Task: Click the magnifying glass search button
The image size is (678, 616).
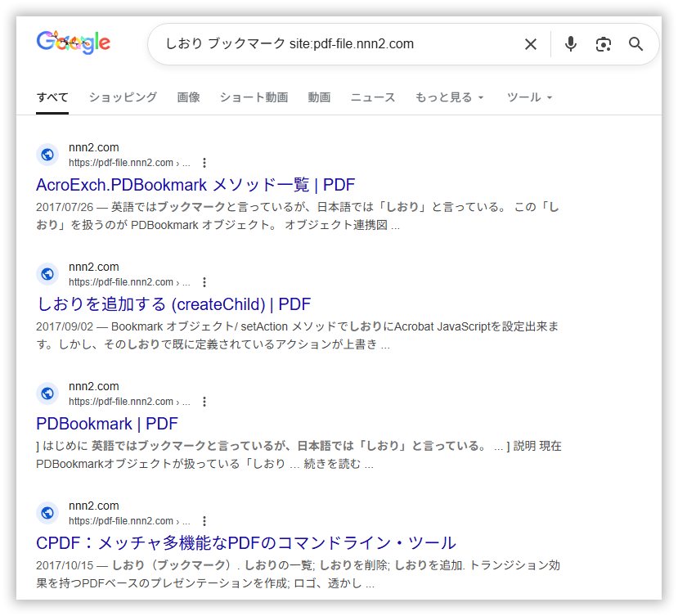Action: (x=636, y=44)
